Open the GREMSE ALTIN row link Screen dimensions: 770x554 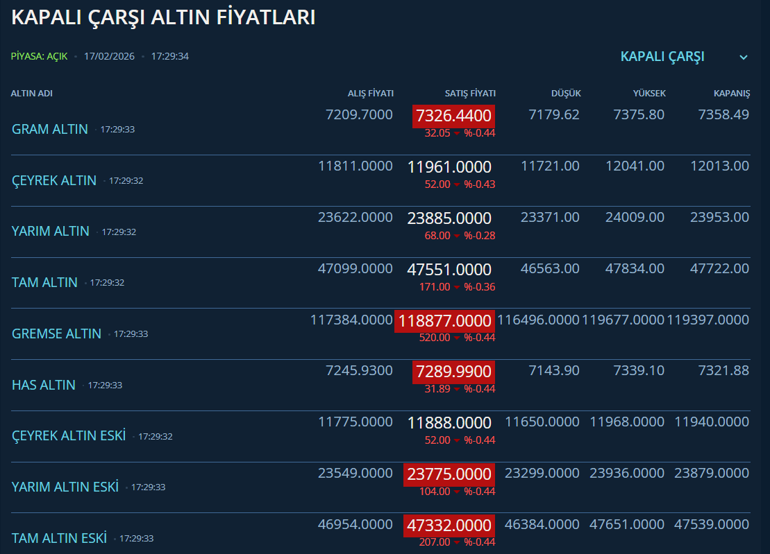click(x=56, y=334)
